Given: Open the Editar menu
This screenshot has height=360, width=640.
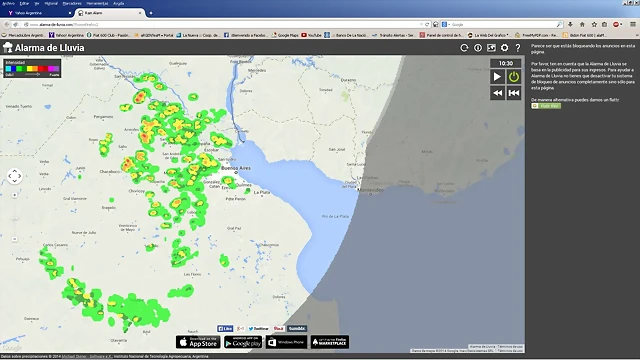Looking at the screenshot, I should pyautogui.click(x=24, y=3).
